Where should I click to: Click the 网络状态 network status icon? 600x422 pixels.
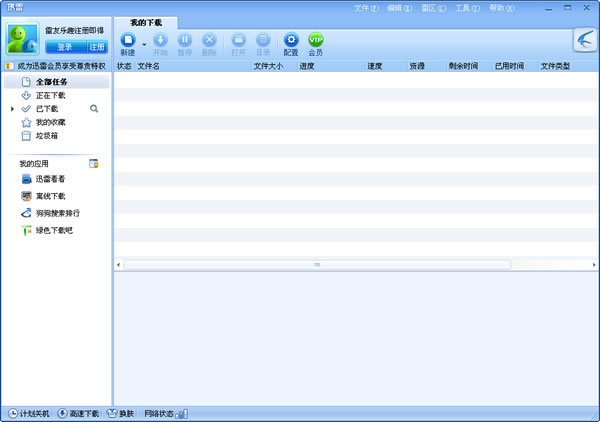[182, 413]
